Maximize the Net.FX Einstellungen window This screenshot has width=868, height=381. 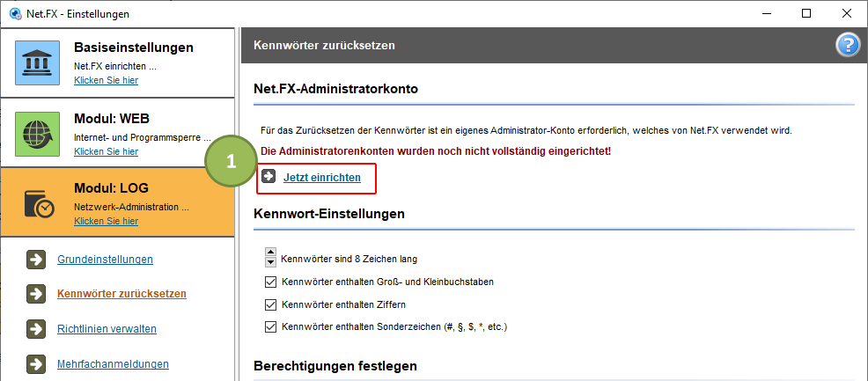[806, 14]
